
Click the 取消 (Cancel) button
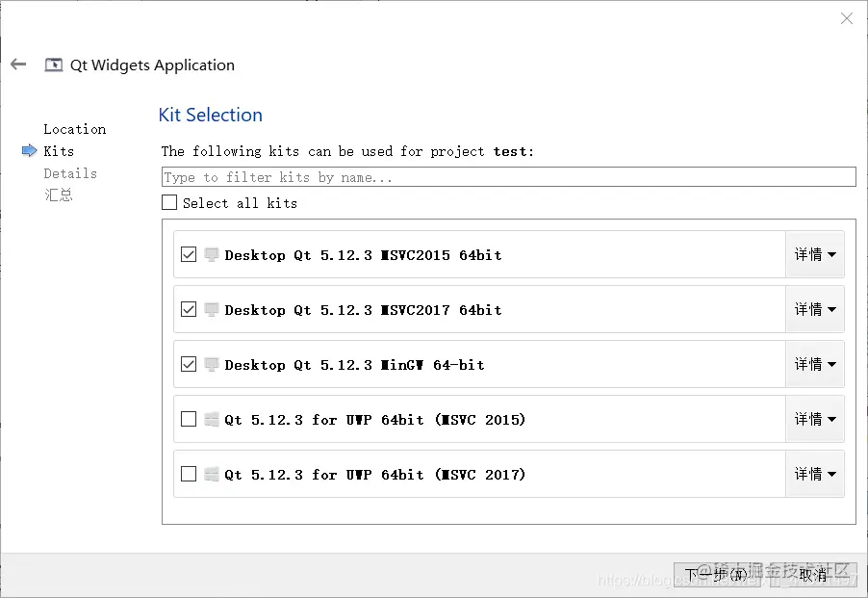click(x=813, y=575)
